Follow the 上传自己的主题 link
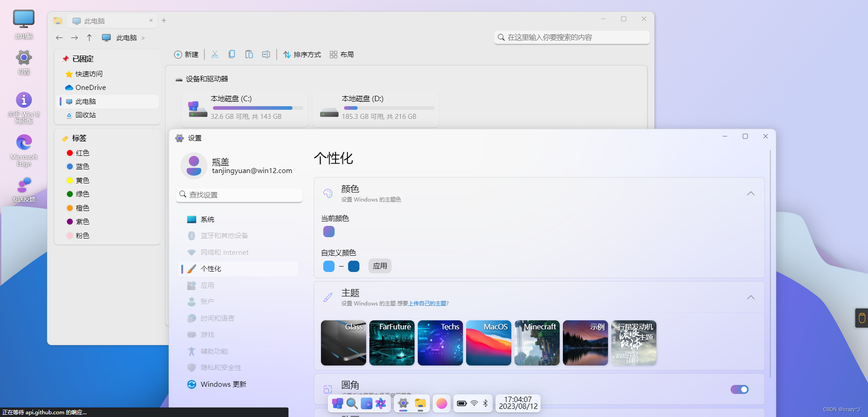Image resolution: width=868 pixels, height=417 pixels. (427, 304)
